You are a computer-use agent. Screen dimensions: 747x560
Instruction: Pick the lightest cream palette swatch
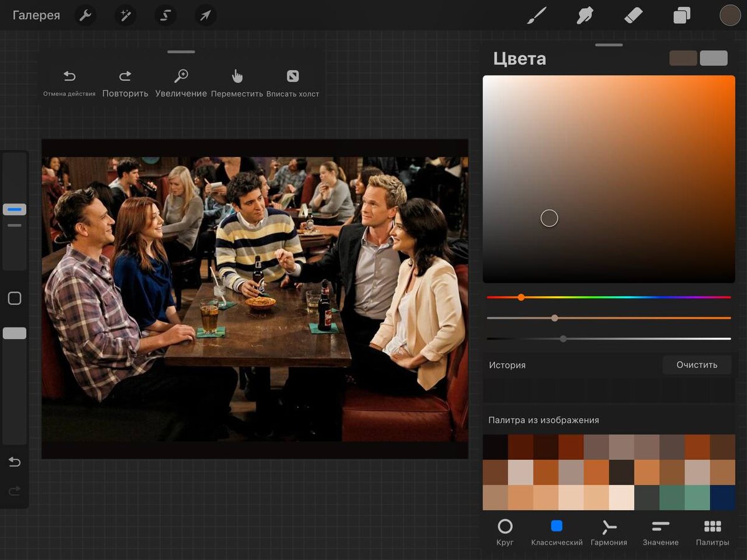click(x=621, y=498)
